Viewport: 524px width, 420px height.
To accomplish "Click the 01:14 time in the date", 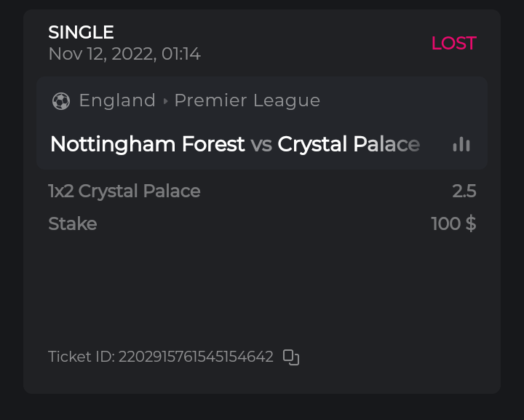I will [180, 54].
